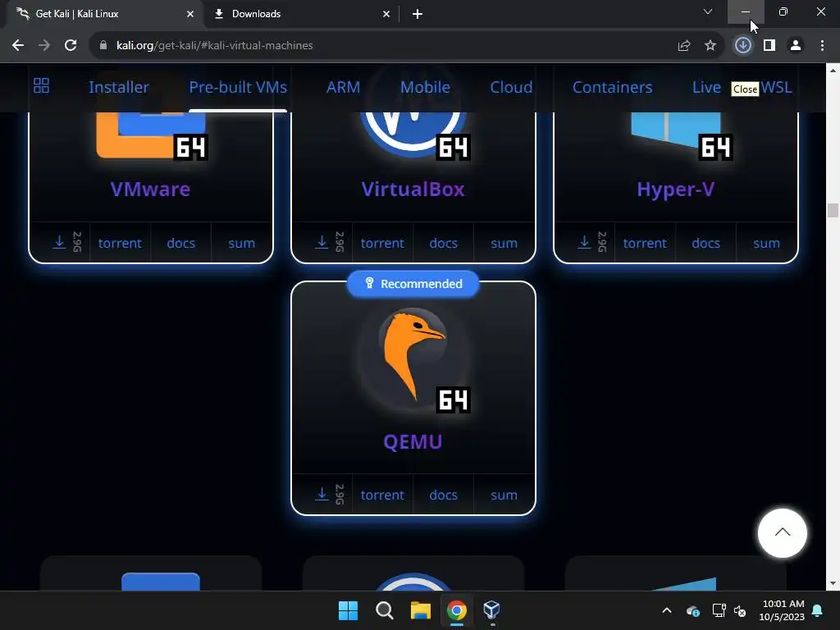Click the network tray icon
Screen dimensions: 840x630
719,610
